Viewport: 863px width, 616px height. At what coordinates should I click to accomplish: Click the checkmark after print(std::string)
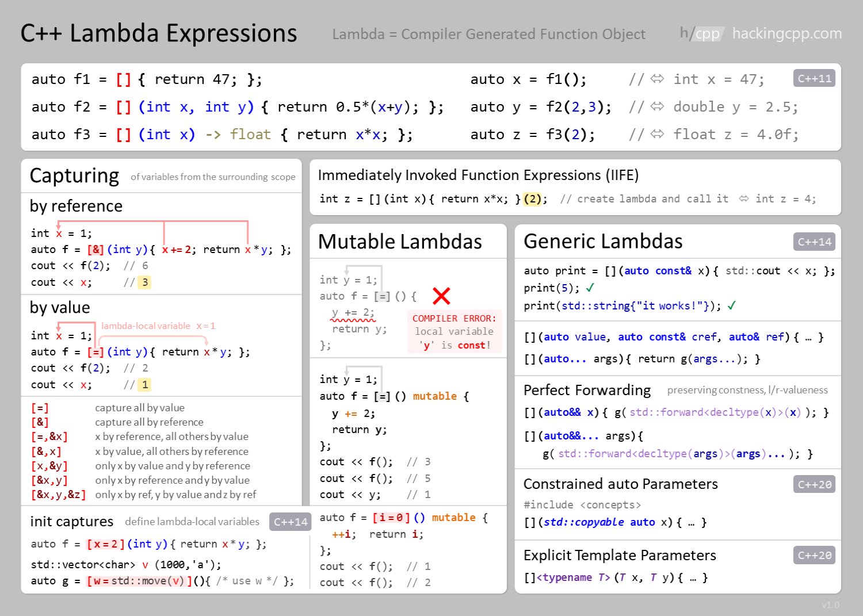coord(732,305)
